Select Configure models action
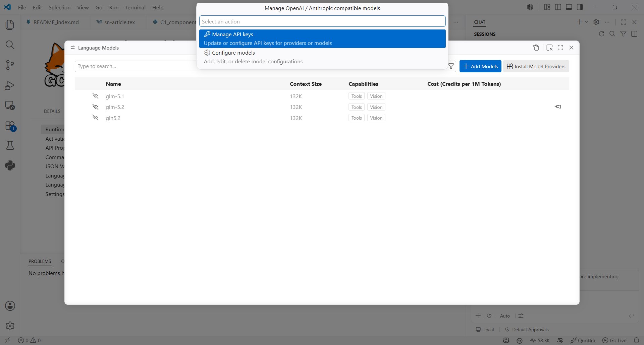 pyautogui.click(x=322, y=57)
